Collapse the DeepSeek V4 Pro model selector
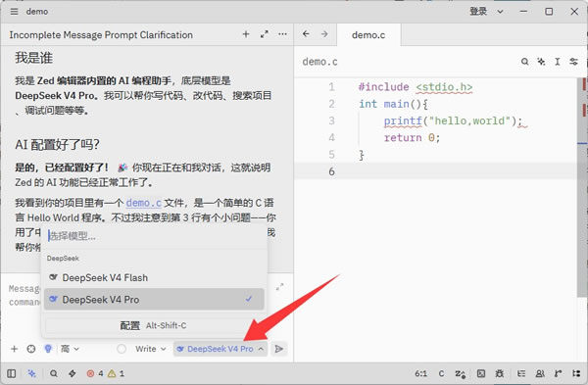The width and height of the screenshot is (588, 385). pos(220,349)
